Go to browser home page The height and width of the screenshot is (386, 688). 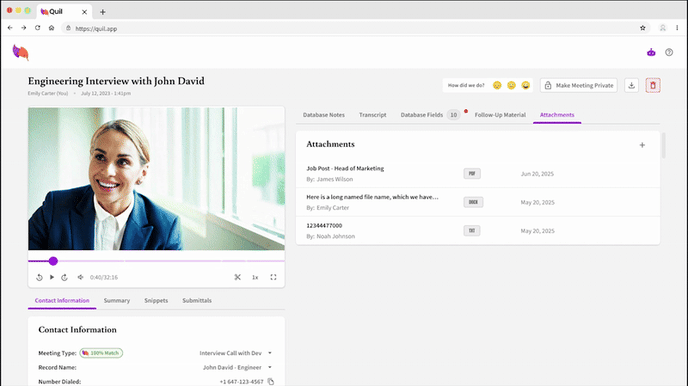[x=51, y=28]
